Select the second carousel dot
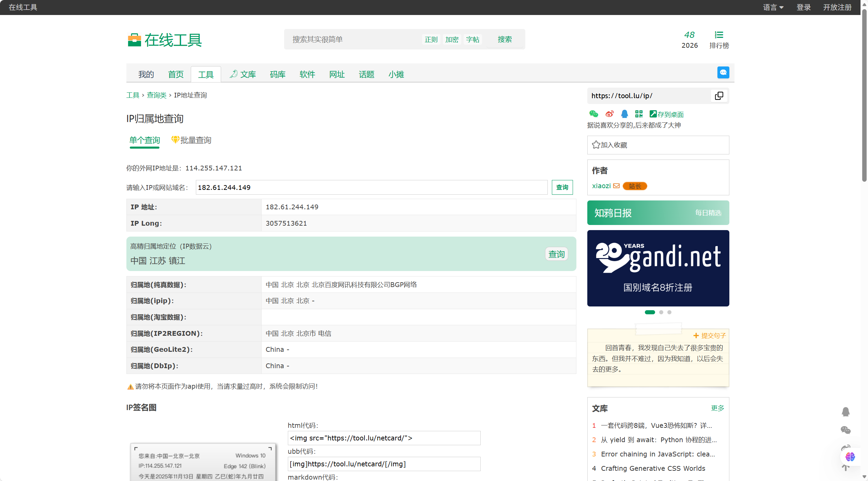The width and height of the screenshot is (868, 481). pyautogui.click(x=661, y=312)
